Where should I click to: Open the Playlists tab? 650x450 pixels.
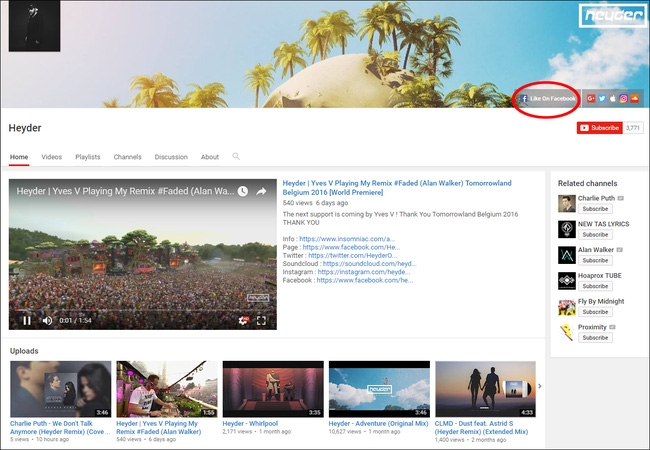click(x=87, y=157)
